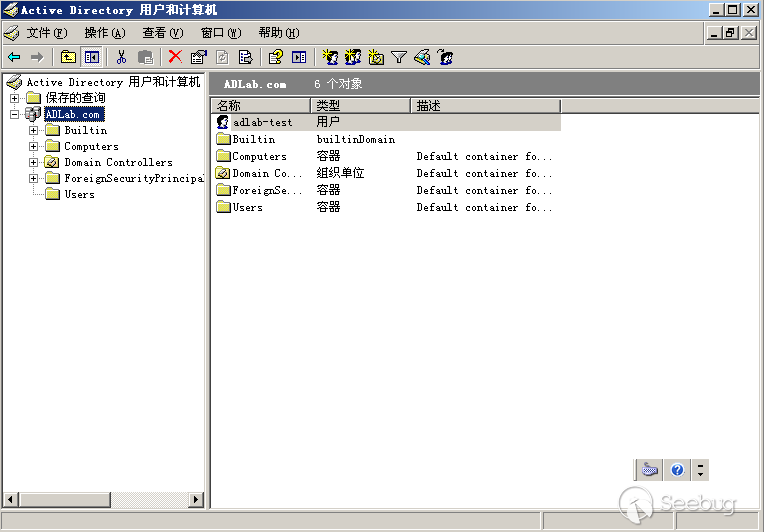Screen dimensions: 764x532
Task: Click the add-to-group toolbar icon
Action: [445, 57]
